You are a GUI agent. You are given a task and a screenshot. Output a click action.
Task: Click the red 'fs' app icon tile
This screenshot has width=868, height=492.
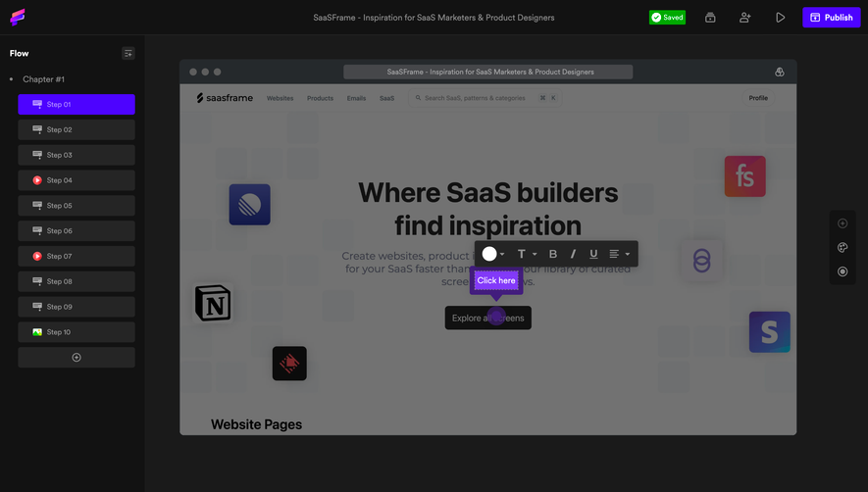[x=745, y=176]
